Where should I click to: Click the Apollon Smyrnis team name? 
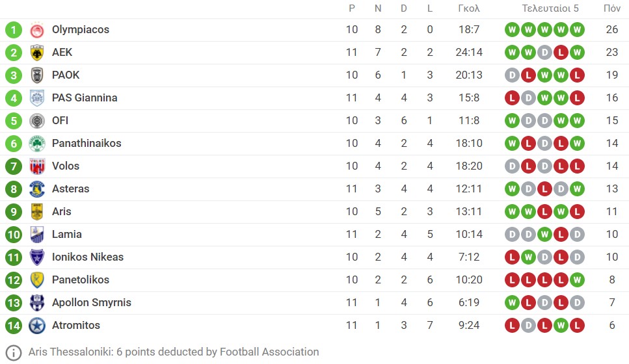92,303
